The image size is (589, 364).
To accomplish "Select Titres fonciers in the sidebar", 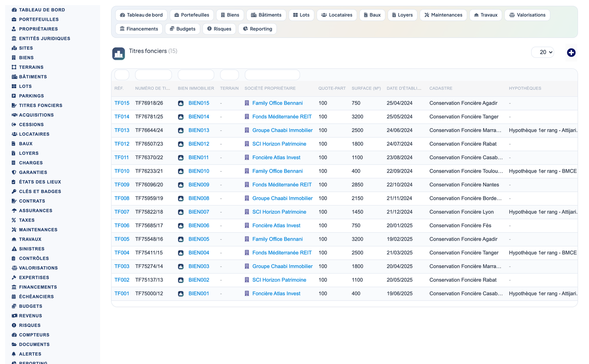I will point(41,105).
